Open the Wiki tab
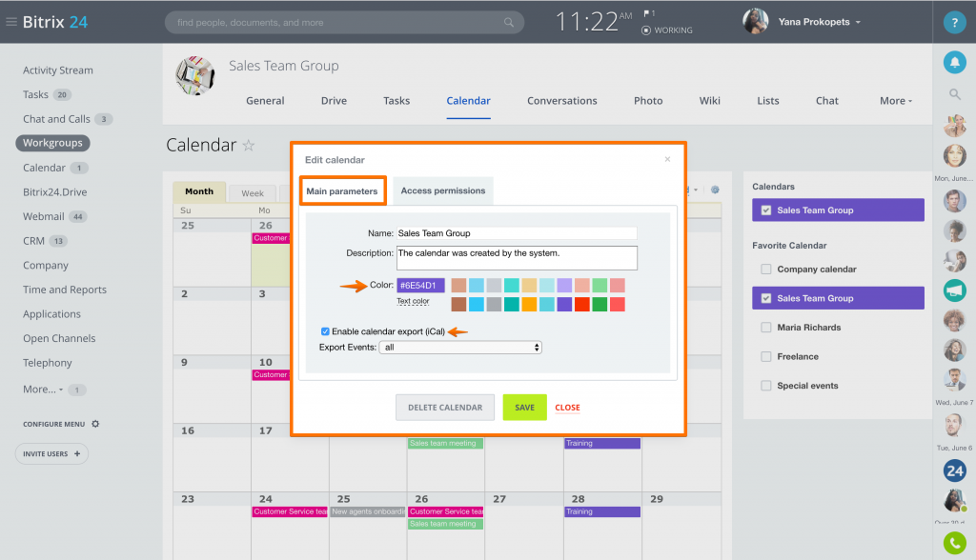Image resolution: width=976 pixels, height=560 pixels. [709, 101]
